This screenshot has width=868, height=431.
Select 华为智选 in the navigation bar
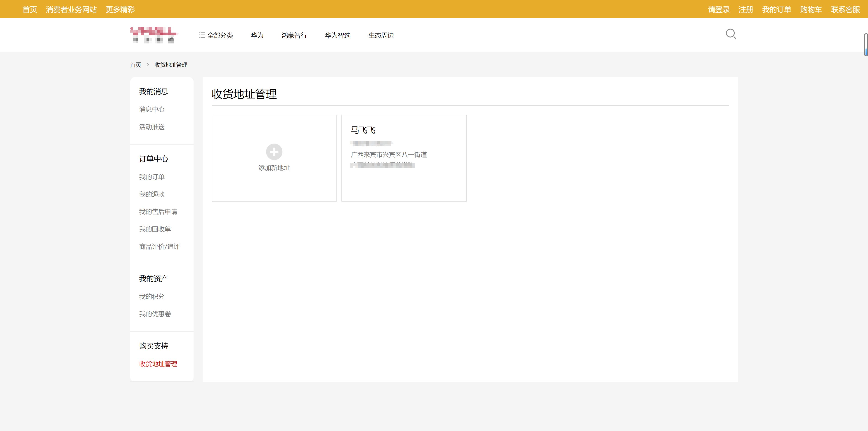click(337, 36)
